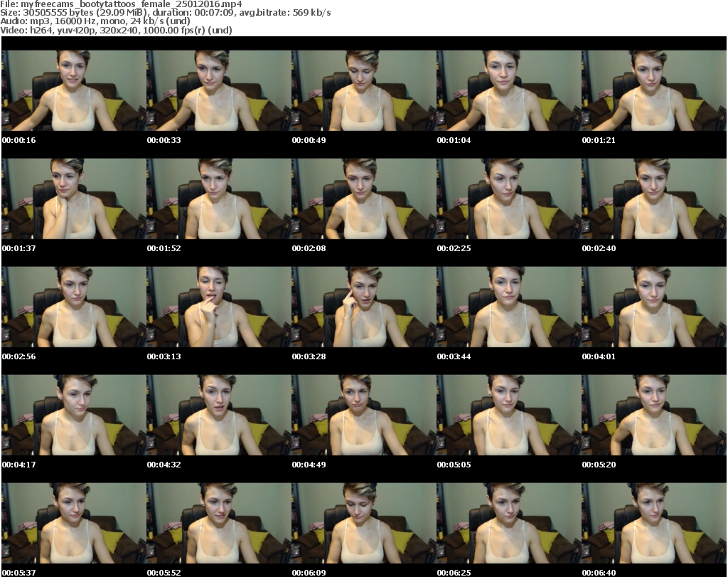This screenshot has width=728, height=577.
Task: Select the thumbnail timestamped 00:01:21
Action: (654, 90)
